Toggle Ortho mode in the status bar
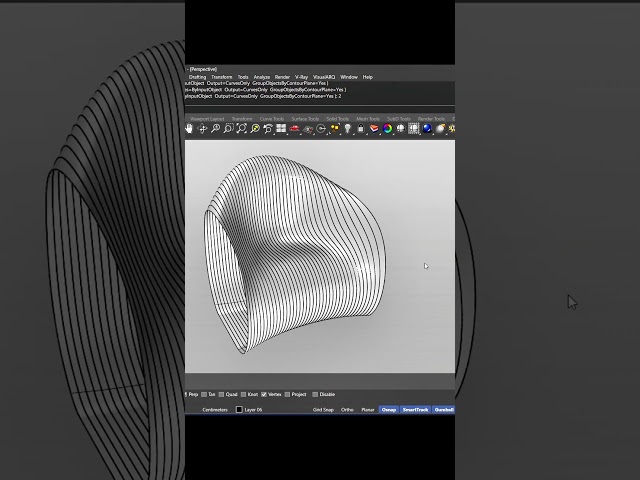The height and width of the screenshot is (480, 640). (x=347, y=410)
